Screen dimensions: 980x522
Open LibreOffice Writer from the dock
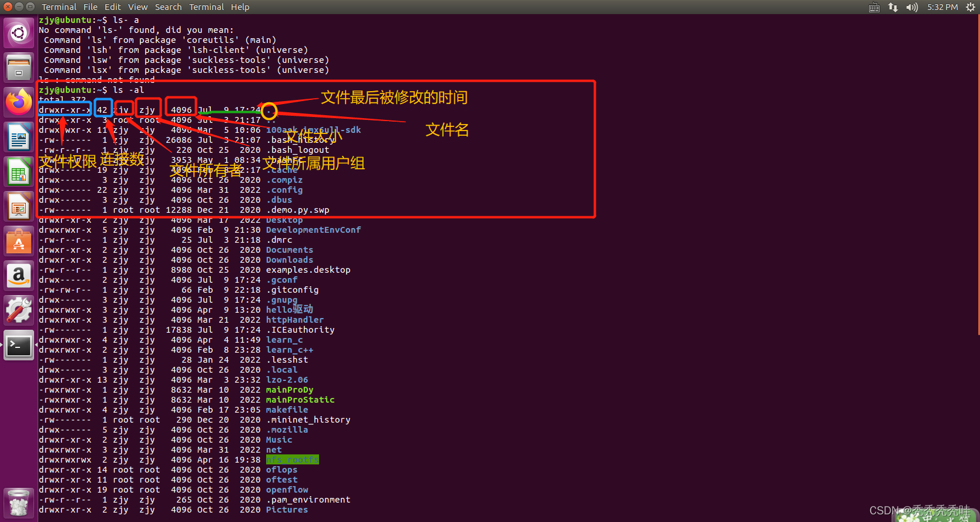pos(19,137)
